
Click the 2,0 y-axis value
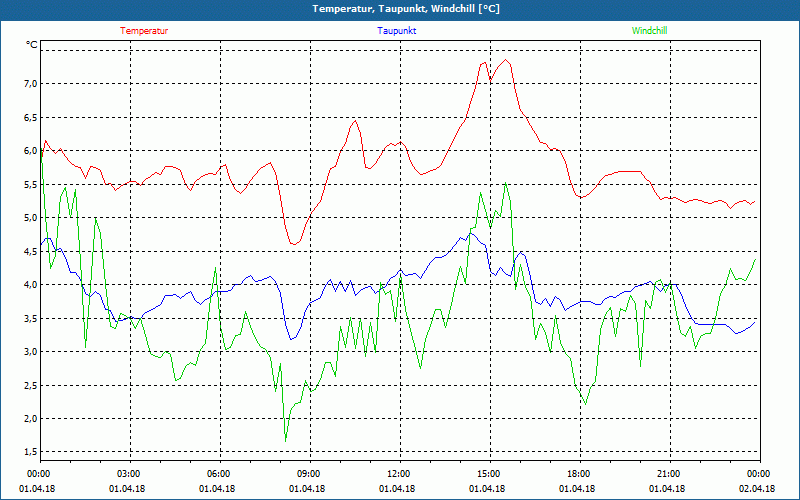pyautogui.click(x=32, y=419)
